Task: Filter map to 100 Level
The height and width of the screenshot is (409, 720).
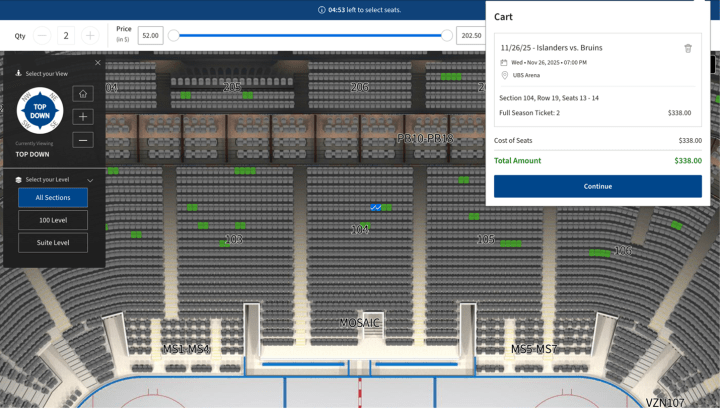Action: click(x=53, y=220)
